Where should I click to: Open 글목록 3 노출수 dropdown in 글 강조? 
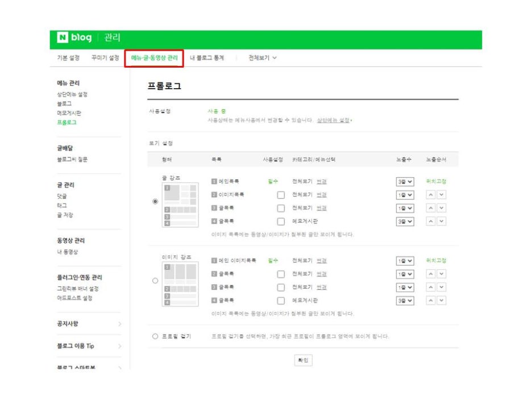coord(405,208)
